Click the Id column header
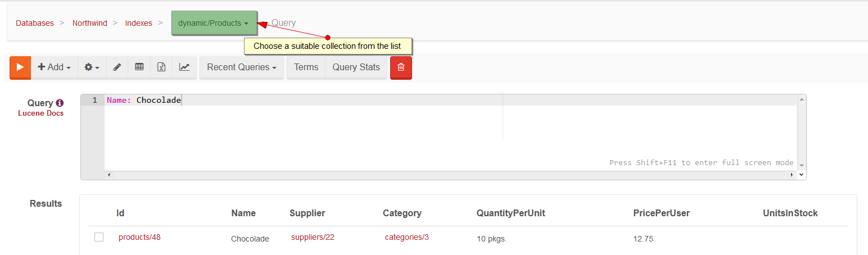Screen dimensions: 868x255 pos(120,213)
